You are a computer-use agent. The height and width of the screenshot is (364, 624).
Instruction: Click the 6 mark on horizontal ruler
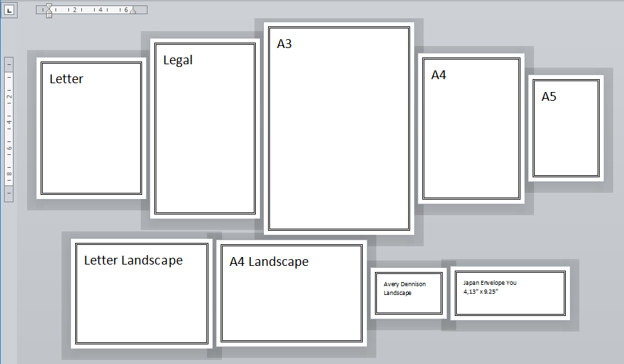(x=126, y=10)
